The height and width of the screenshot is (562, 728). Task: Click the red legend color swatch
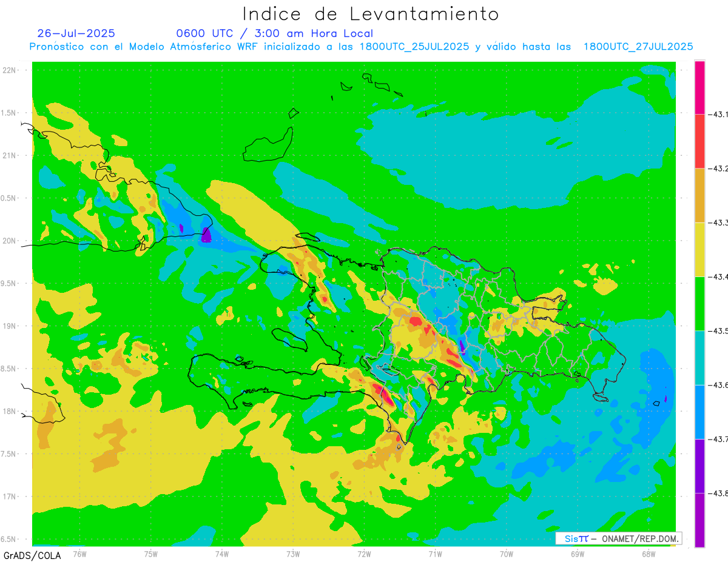pyautogui.click(x=699, y=141)
